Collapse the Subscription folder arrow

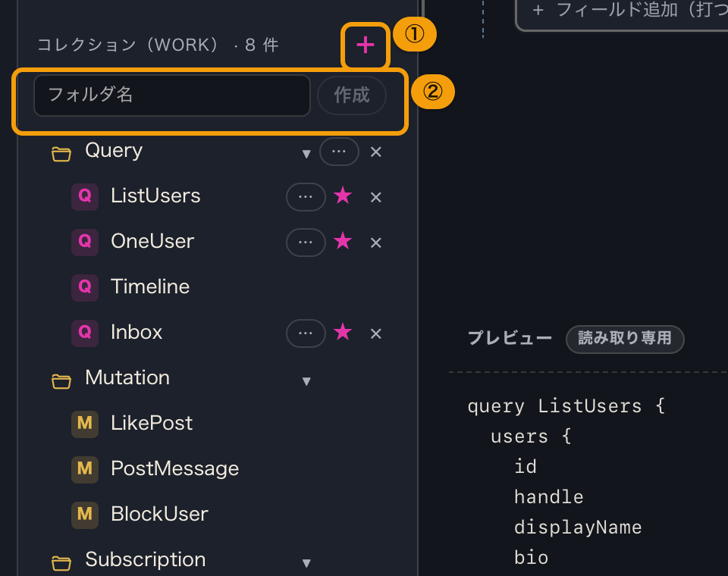coord(306,563)
